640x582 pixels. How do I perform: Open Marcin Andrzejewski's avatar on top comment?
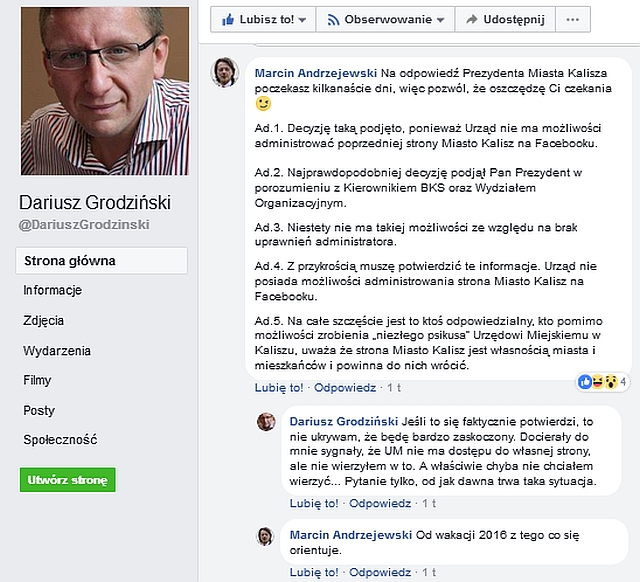click(x=224, y=72)
